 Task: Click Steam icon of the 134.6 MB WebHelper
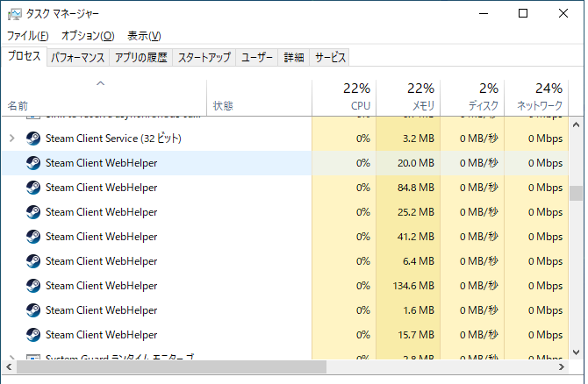pos(33,286)
